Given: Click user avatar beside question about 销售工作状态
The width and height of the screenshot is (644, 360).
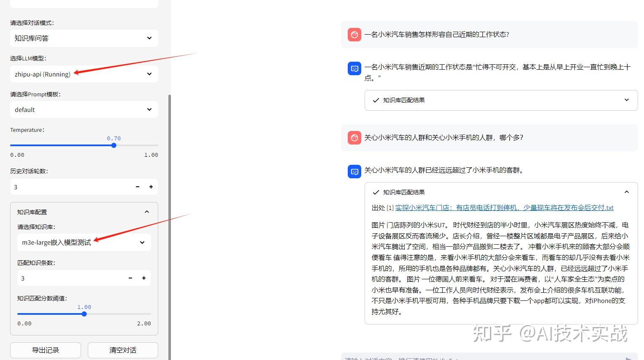Looking at the screenshot, I should pos(354,35).
